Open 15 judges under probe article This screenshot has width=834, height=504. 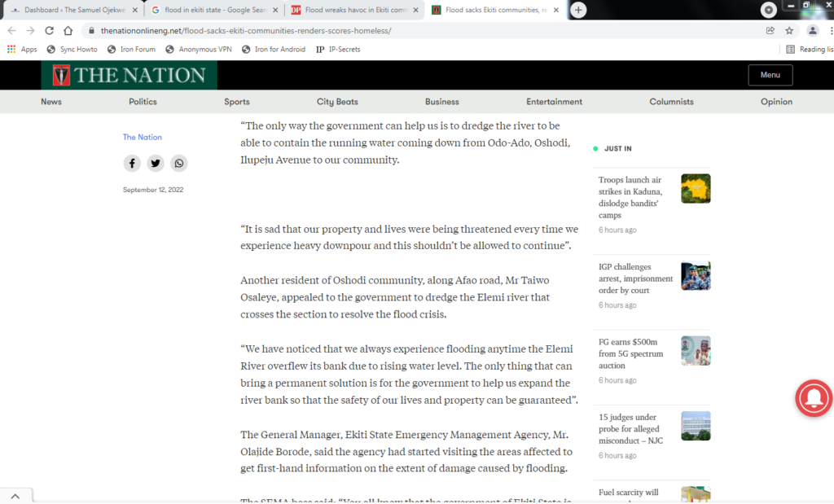point(631,429)
